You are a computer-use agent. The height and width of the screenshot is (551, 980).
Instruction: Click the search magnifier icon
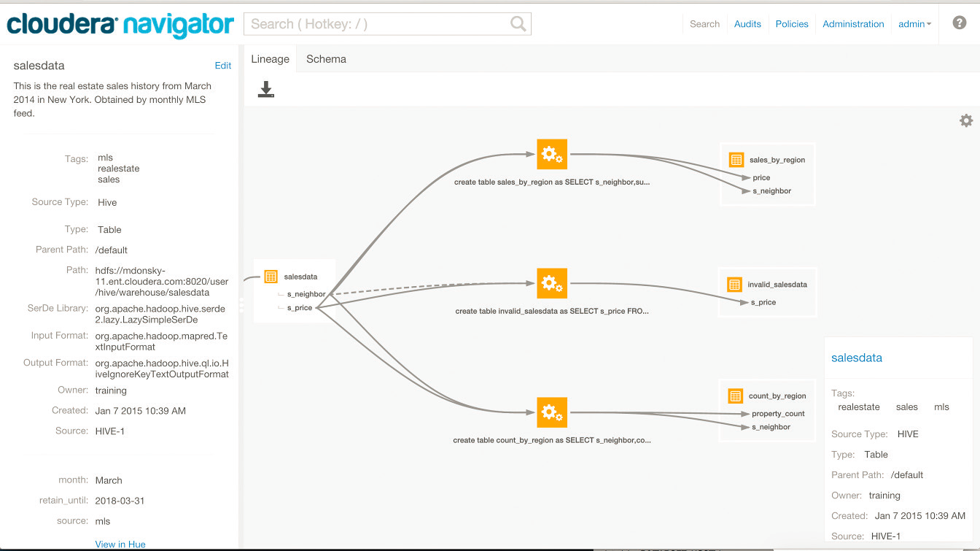point(518,24)
